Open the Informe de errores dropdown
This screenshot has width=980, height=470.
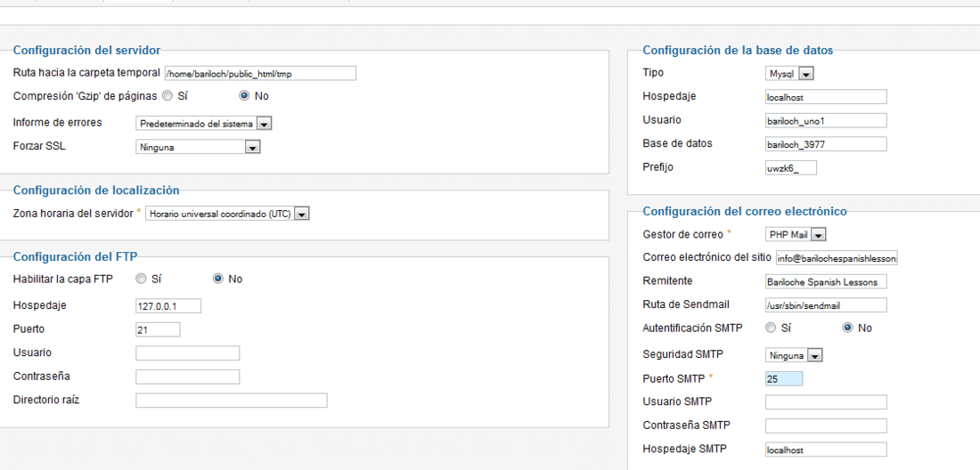point(204,124)
